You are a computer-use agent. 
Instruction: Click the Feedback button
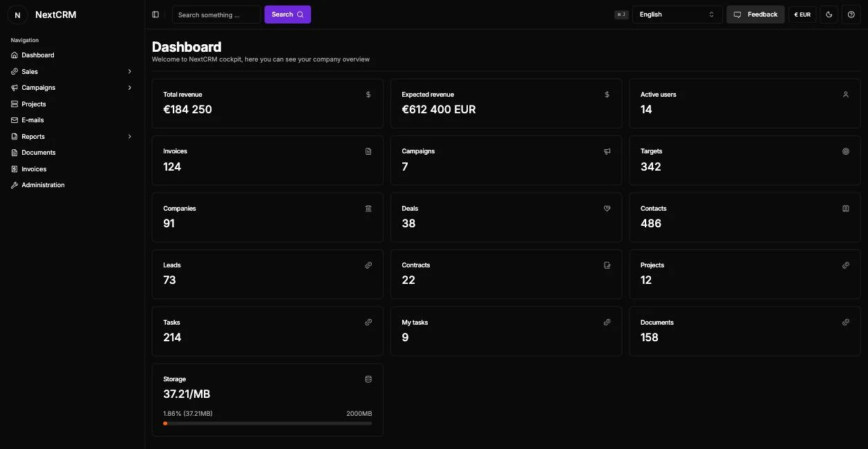755,15
